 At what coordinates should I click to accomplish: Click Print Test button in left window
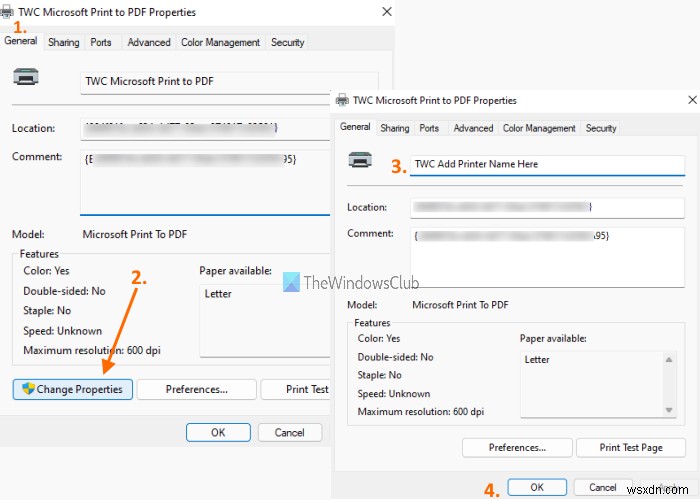coord(296,389)
